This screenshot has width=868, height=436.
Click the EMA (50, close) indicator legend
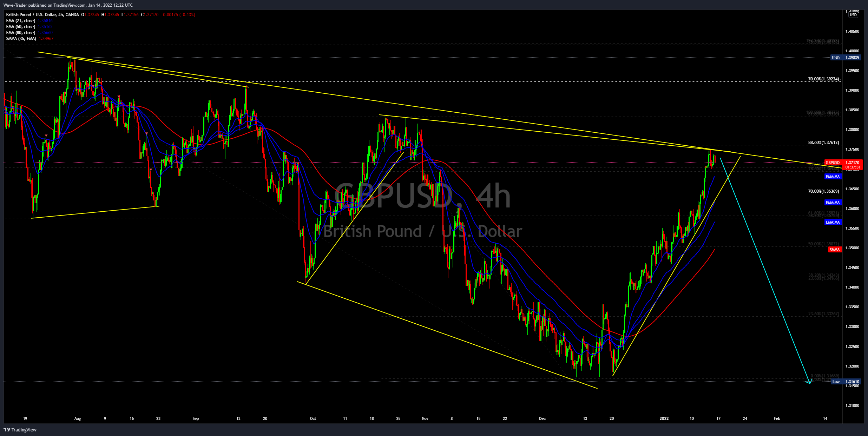[x=20, y=27]
